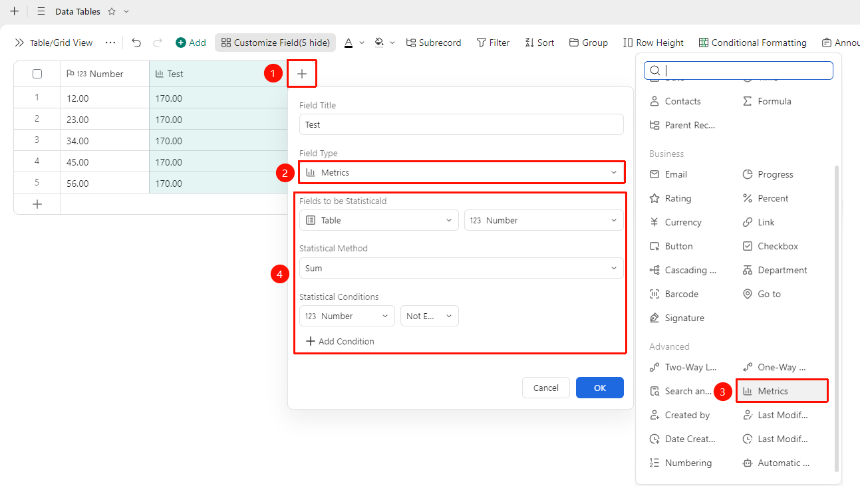The height and width of the screenshot is (504, 860).
Task: Click the Cancel button
Action: [x=546, y=388]
